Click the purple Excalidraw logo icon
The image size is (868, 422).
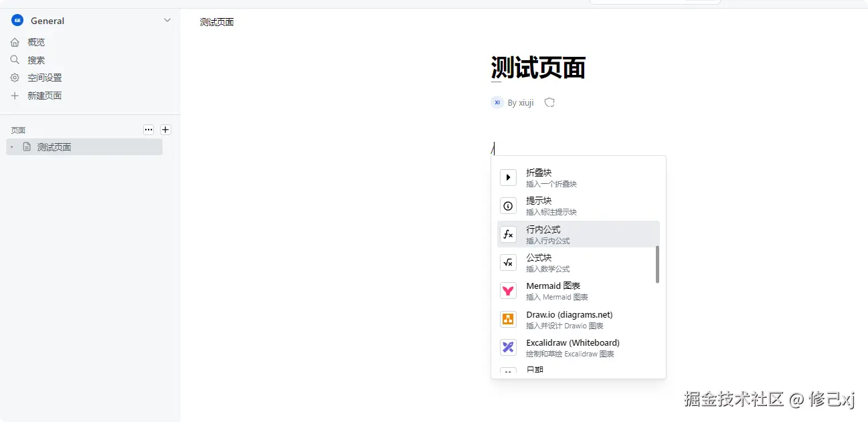(509, 348)
